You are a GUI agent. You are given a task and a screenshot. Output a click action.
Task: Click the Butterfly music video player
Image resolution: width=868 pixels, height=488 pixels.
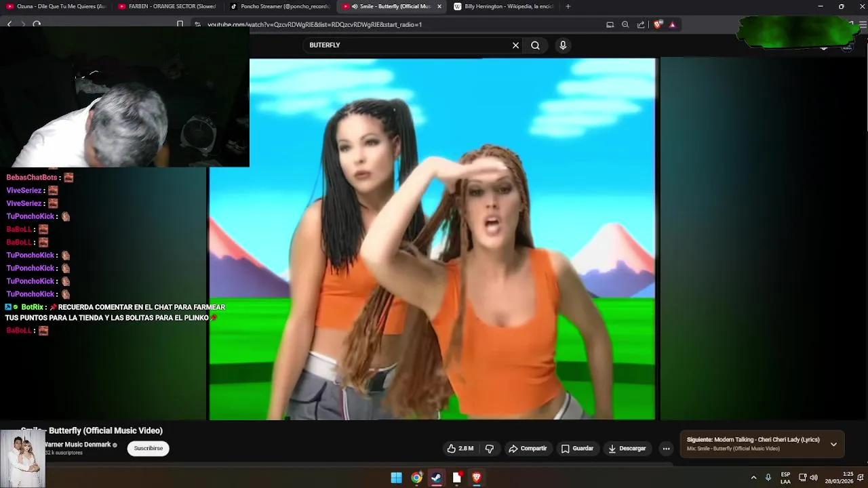point(433,239)
